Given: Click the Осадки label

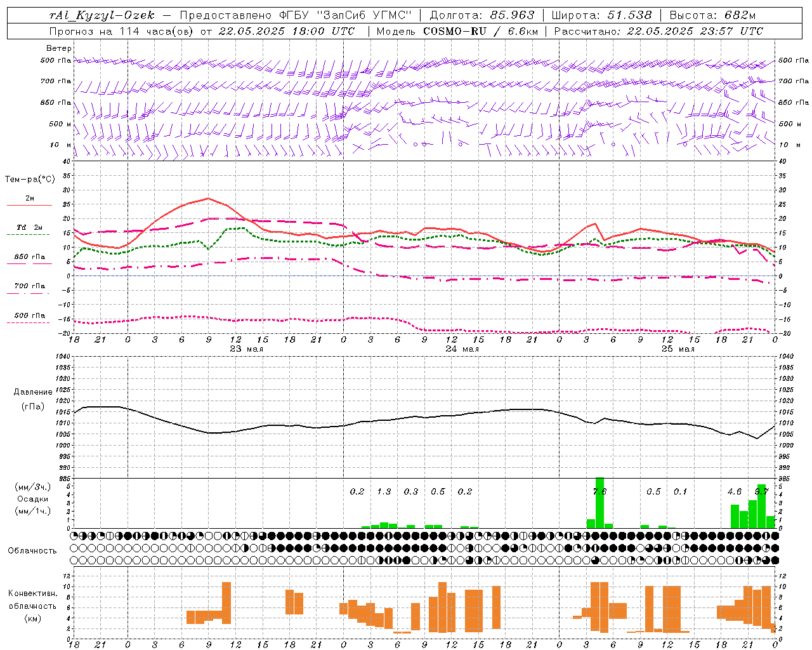Looking at the screenshot, I should [33, 499].
